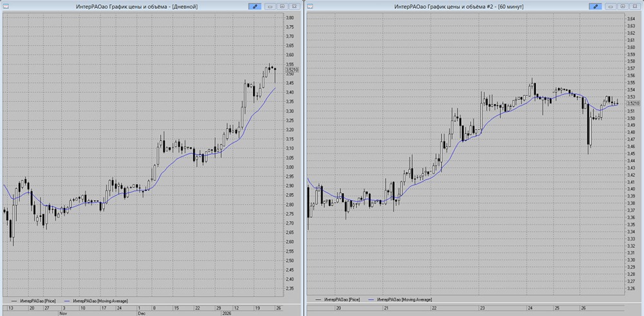Screen dimensions: 644x316
Task: Click date label 29 on the daily time axis
Action: click(x=219, y=308)
